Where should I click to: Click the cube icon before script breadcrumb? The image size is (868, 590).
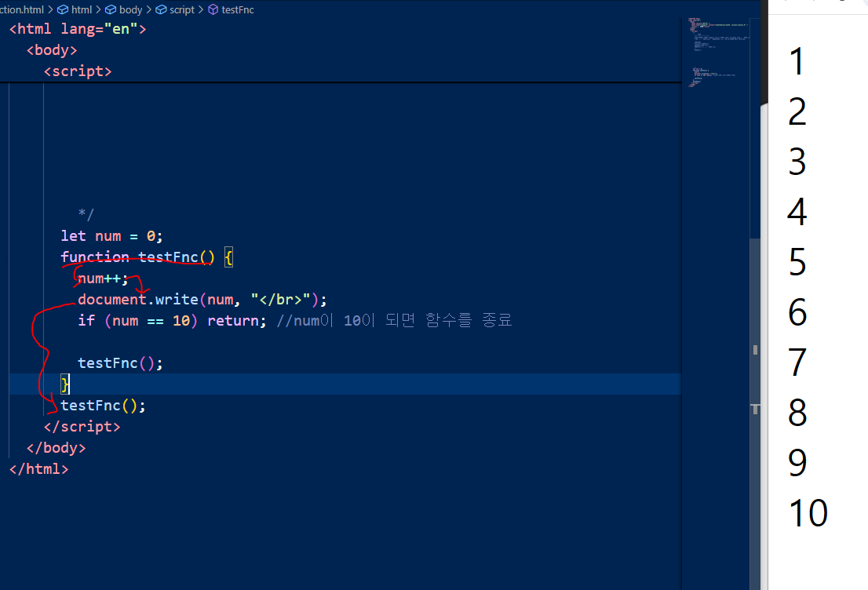coord(161,9)
